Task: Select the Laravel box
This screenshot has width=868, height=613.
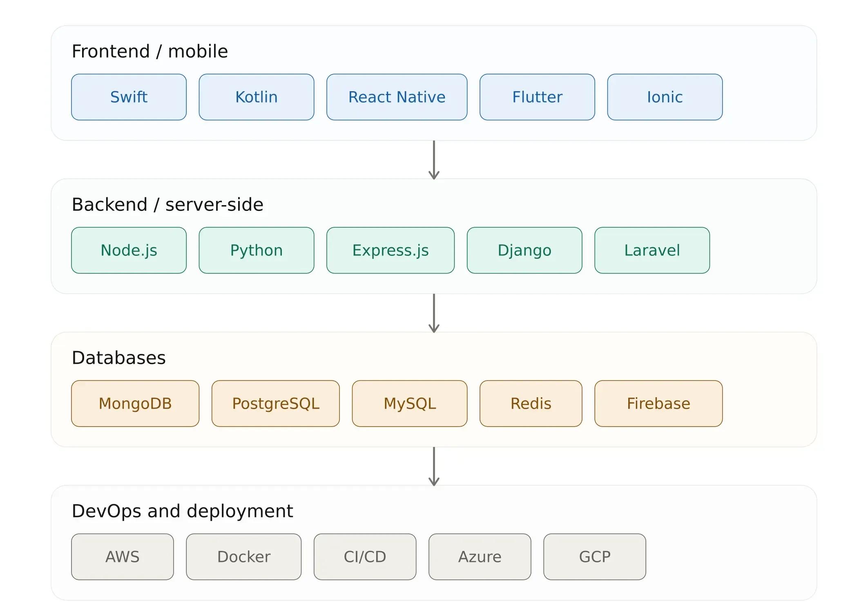Action: point(652,250)
